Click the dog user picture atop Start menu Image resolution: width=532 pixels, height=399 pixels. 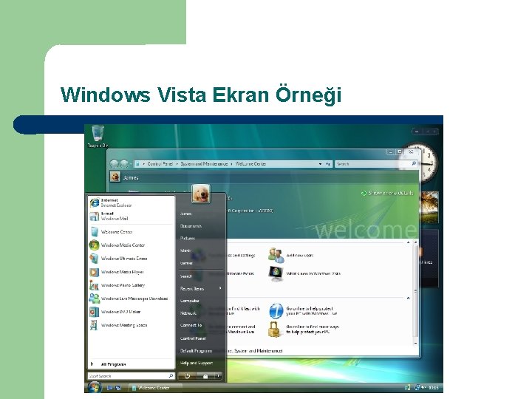(x=200, y=194)
